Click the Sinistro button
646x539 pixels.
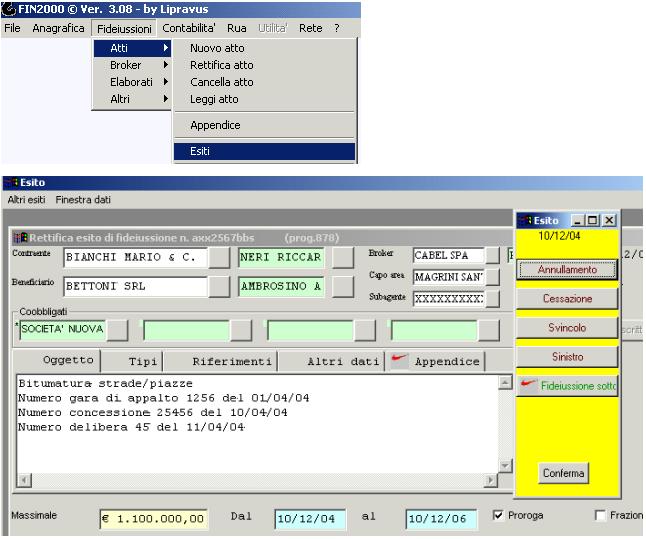coord(567,357)
